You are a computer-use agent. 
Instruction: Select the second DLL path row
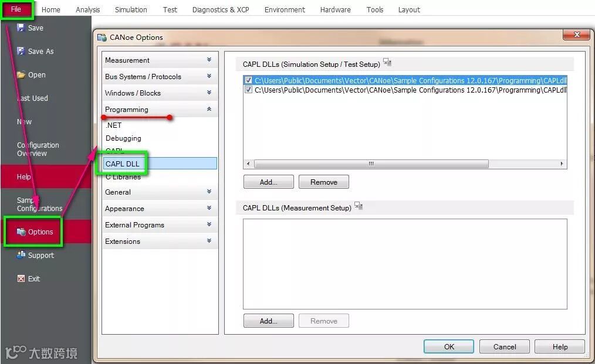pos(405,90)
